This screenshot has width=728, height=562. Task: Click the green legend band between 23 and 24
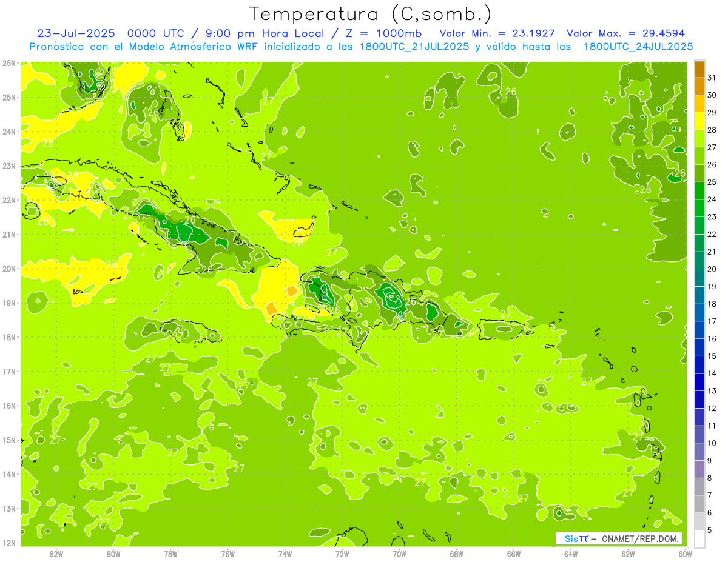pyautogui.click(x=700, y=208)
